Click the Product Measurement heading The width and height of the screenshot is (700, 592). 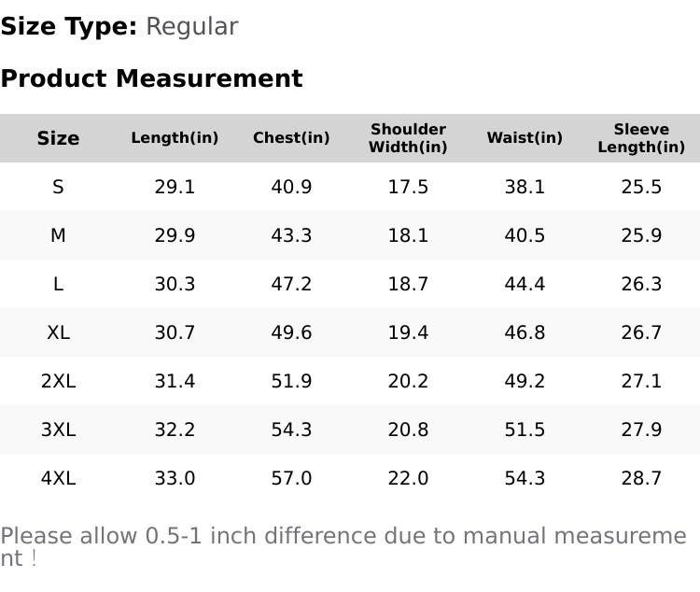(151, 78)
